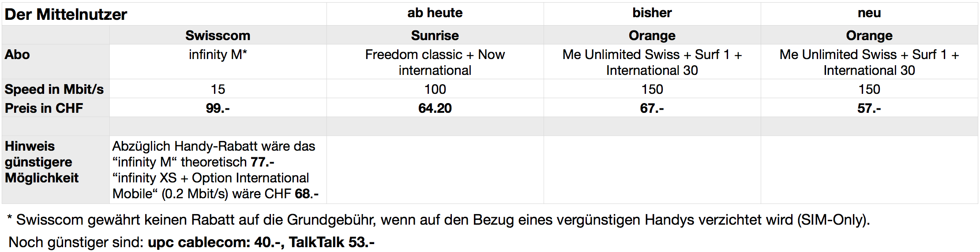Click the Swisscom provider header cell
Screen dimensions: 980x252
pyautogui.click(x=218, y=35)
